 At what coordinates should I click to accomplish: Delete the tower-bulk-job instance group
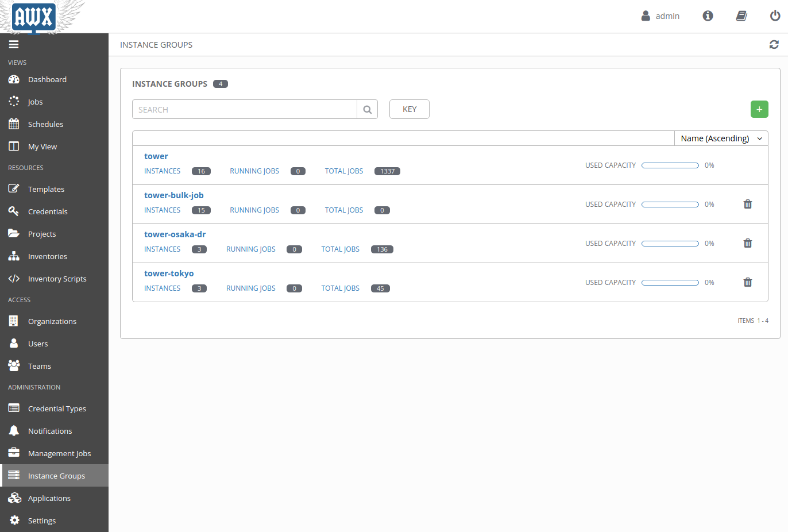tap(748, 204)
